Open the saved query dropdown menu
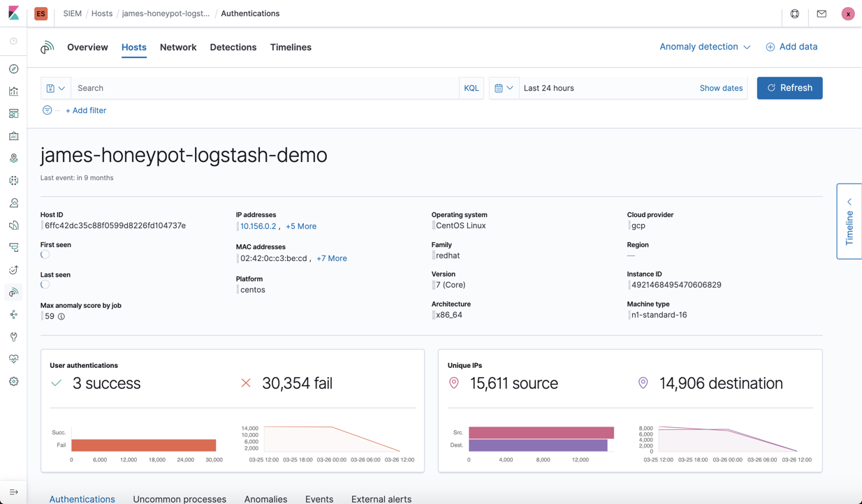Image resolution: width=862 pixels, height=504 pixels. click(x=56, y=88)
